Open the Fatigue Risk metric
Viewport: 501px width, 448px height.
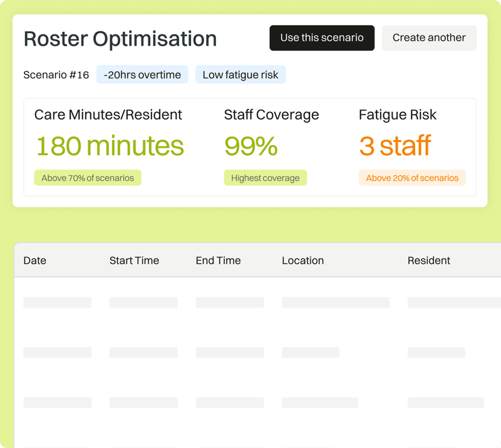(398, 115)
